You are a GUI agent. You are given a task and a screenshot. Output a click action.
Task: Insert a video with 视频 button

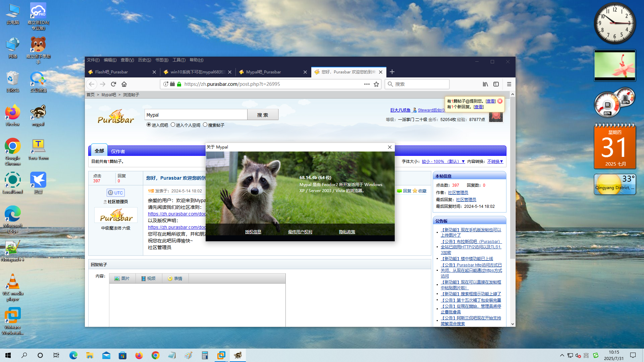click(149, 279)
